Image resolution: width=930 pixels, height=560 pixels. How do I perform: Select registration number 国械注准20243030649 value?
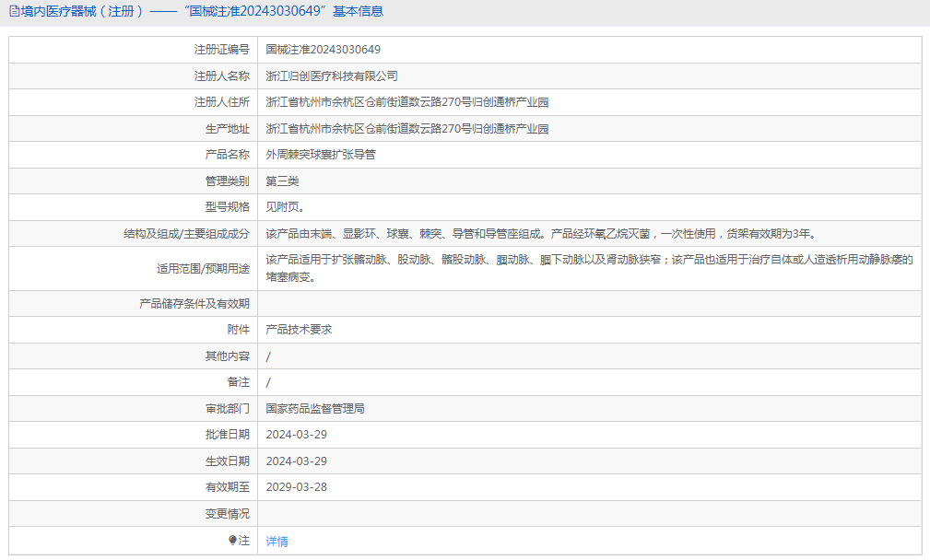coord(324,50)
